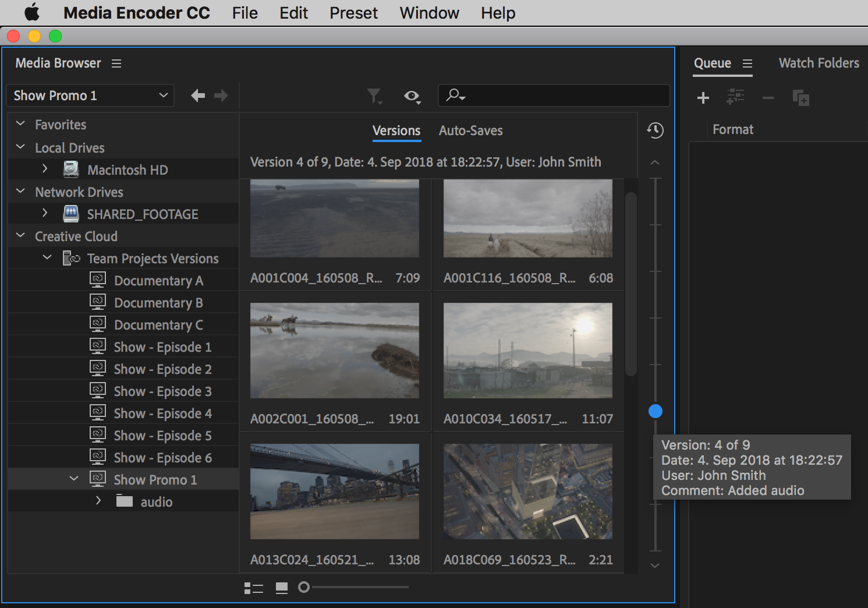The width and height of the screenshot is (868, 608).
Task: Click the Macintosh HD drive icon
Action: point(71,169)
